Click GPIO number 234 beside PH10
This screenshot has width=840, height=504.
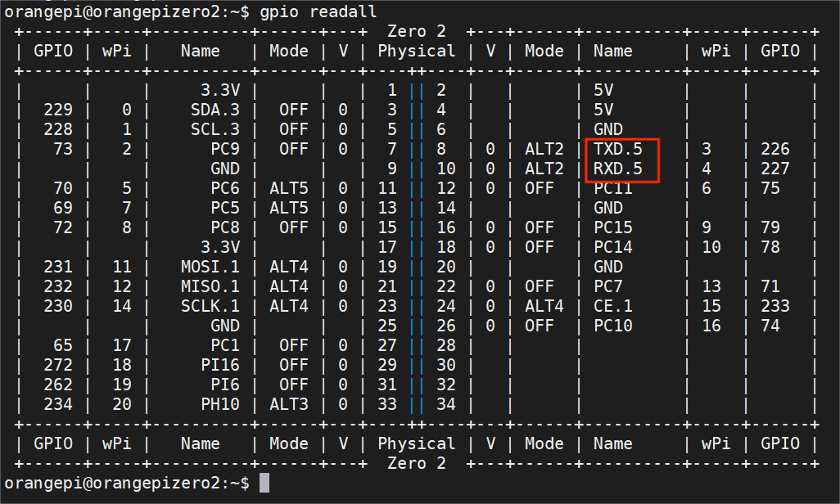click(58, 404)
